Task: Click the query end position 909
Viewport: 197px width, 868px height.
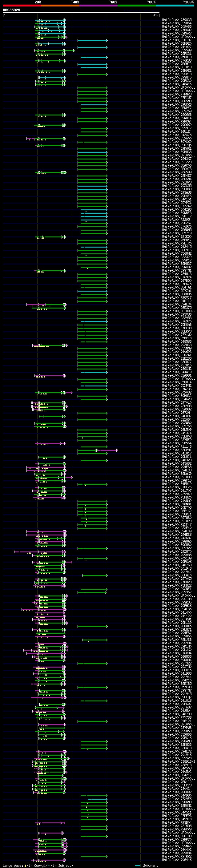Action: [x=155, y=15]
